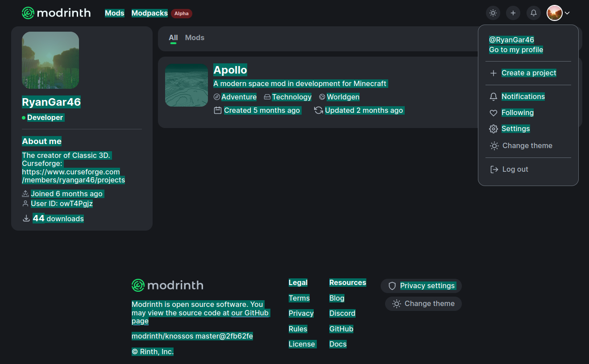Open the Terms page from the footer
Image resolution: width=589 pixels, height=364 pixels.
tap(299, 298)
